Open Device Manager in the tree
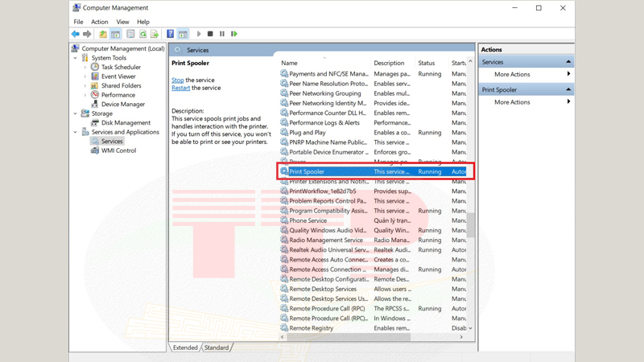644x362 pixels. [x=122, y=105]
